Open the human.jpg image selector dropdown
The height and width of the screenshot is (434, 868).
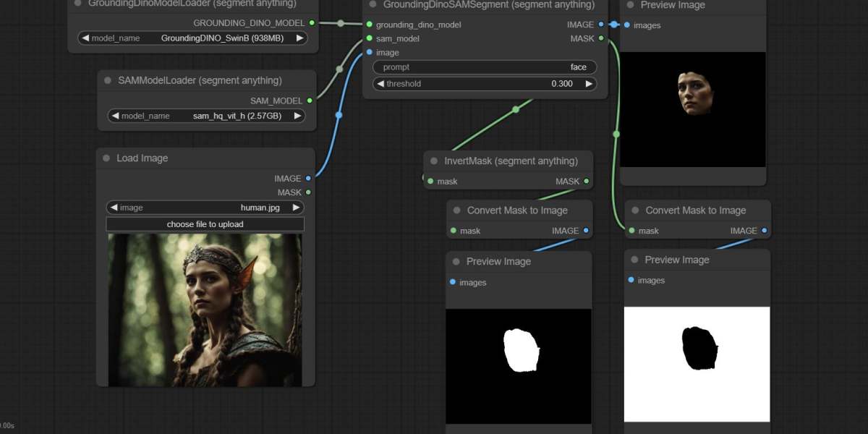click(x=205, y=208)
